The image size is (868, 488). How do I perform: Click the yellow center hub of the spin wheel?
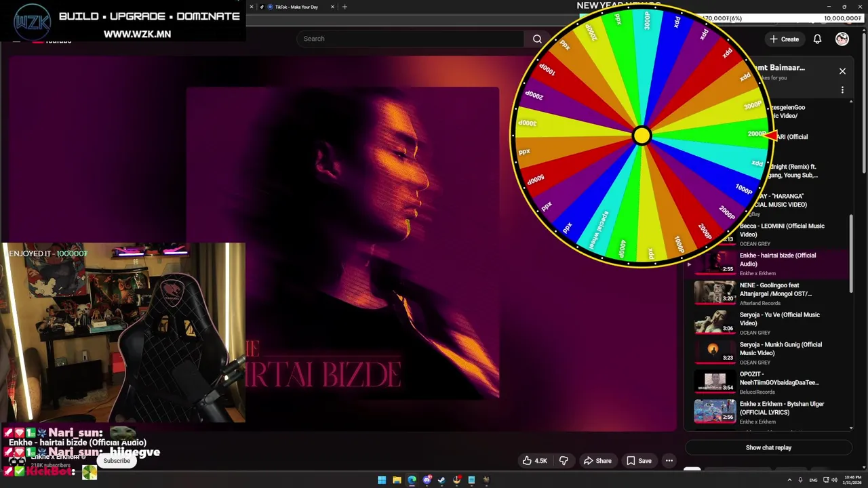click(x=641, y=136)
